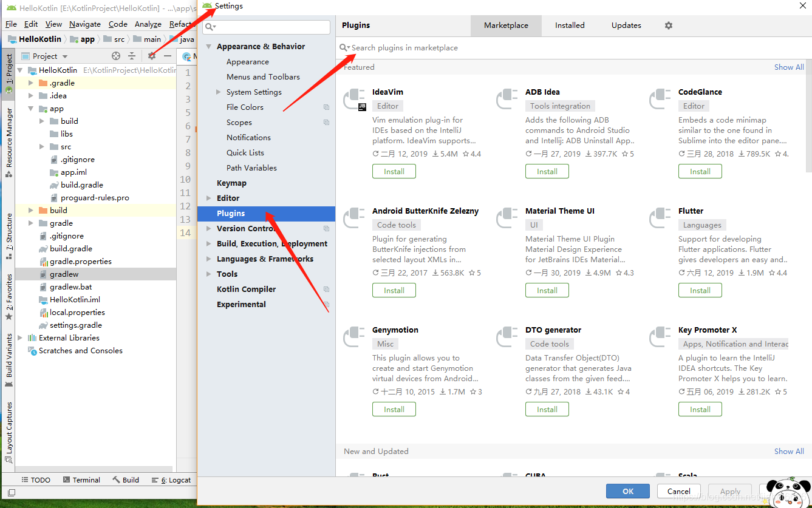The width and height of the screenshot is (812, 508).
Task: Click the OK button
Action: point(628,492)
